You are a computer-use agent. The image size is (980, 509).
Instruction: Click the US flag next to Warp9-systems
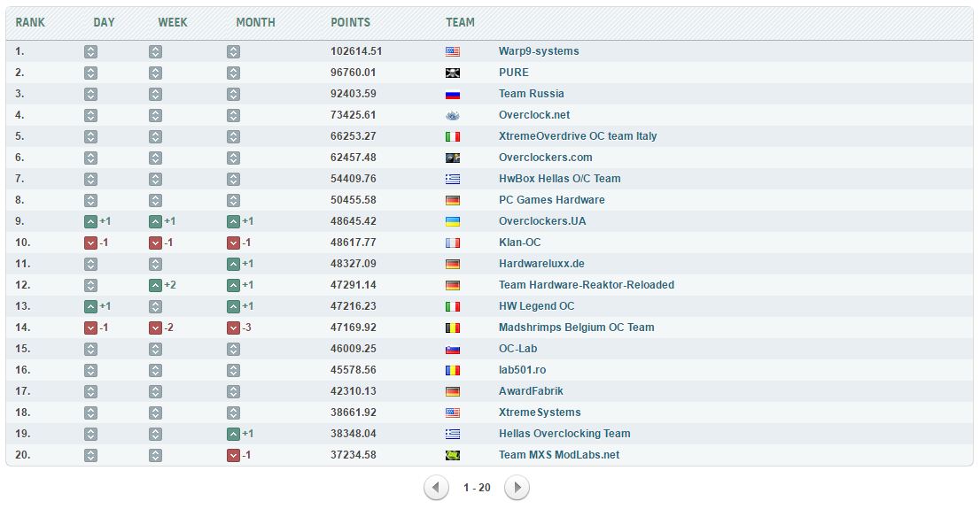tap(453, 52)
